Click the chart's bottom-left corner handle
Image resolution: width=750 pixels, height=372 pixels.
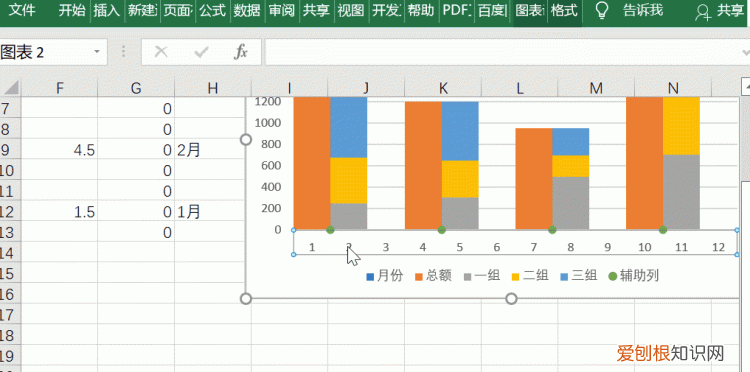[246, 298]
